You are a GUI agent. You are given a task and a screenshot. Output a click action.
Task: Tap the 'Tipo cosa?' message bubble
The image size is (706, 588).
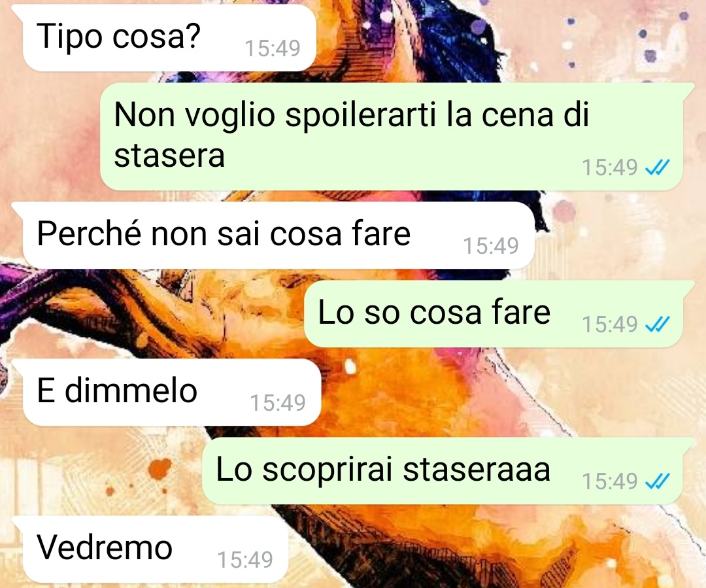[x=169, y=38]
